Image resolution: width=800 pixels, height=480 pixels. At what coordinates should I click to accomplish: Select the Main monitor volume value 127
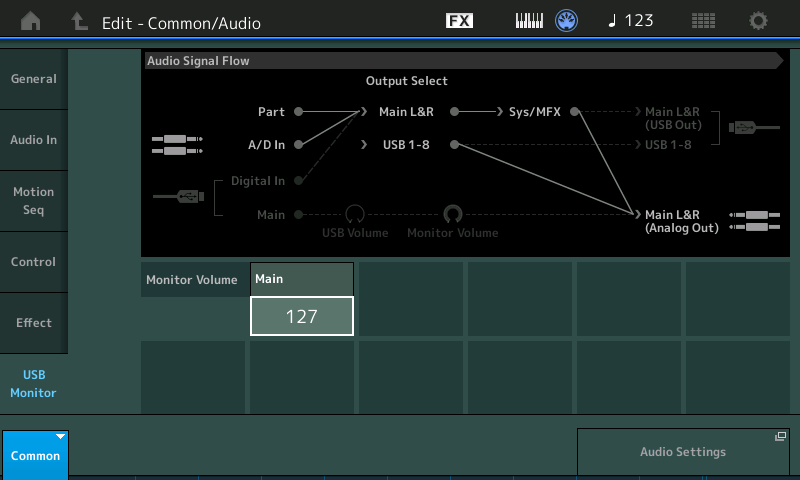pos(301,316)
